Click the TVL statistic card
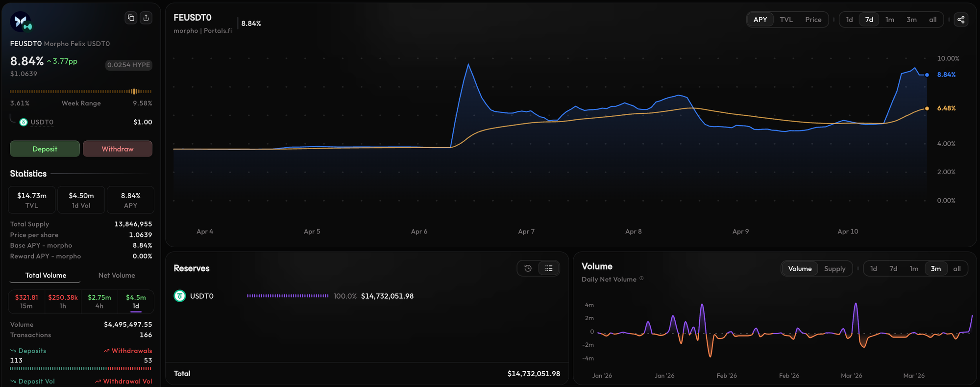Screen dimensions: 980x387 [32, 200]
